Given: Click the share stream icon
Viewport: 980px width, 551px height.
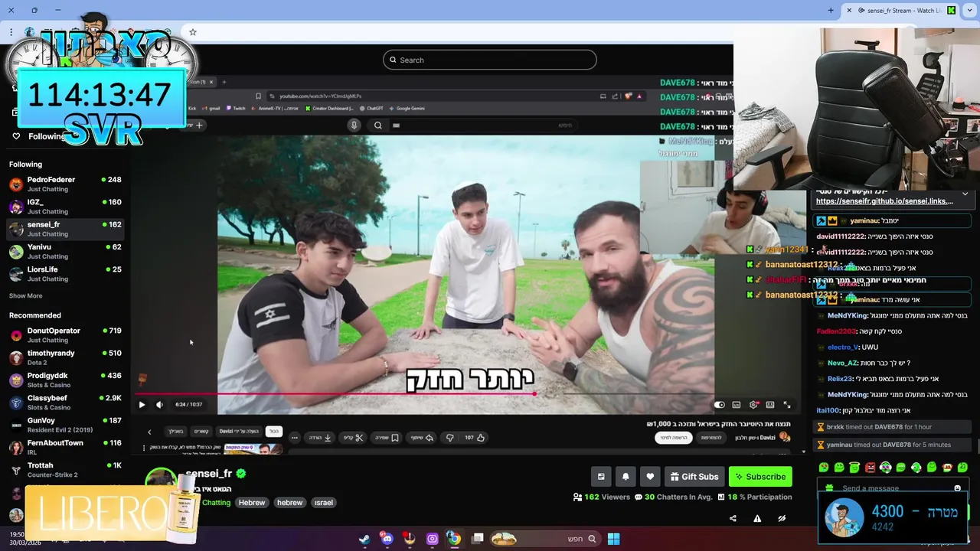Looking at the screenshot, I should coord(733,518).
